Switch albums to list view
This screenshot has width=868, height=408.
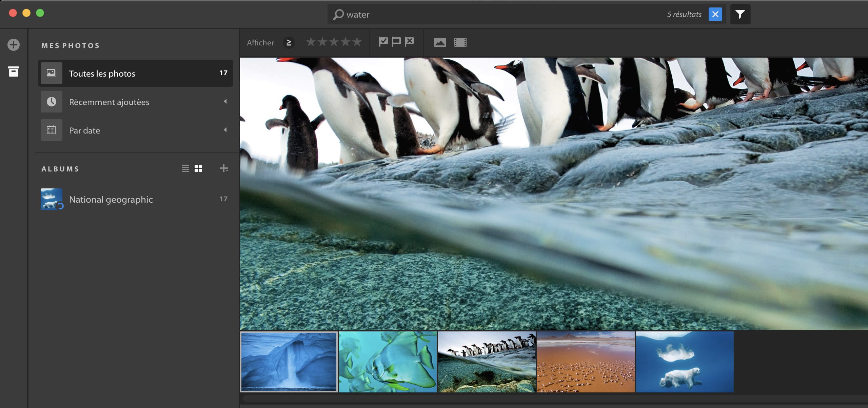(x=185, y=168)
